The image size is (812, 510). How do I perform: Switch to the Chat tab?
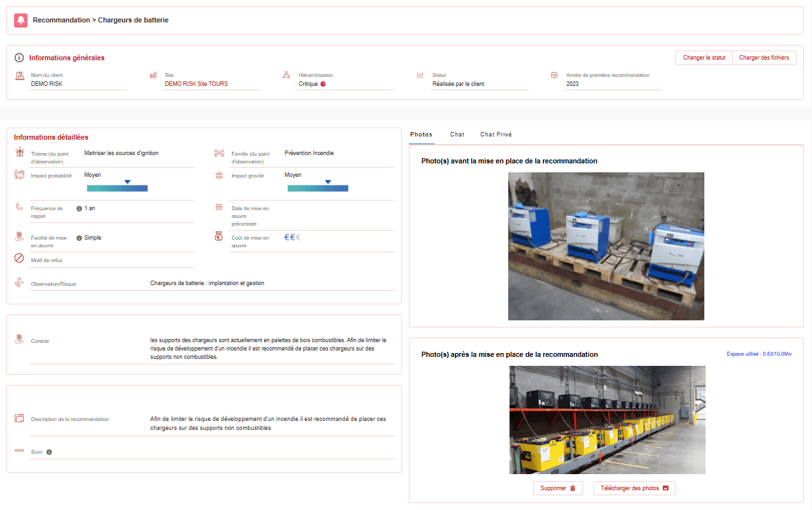457,135
